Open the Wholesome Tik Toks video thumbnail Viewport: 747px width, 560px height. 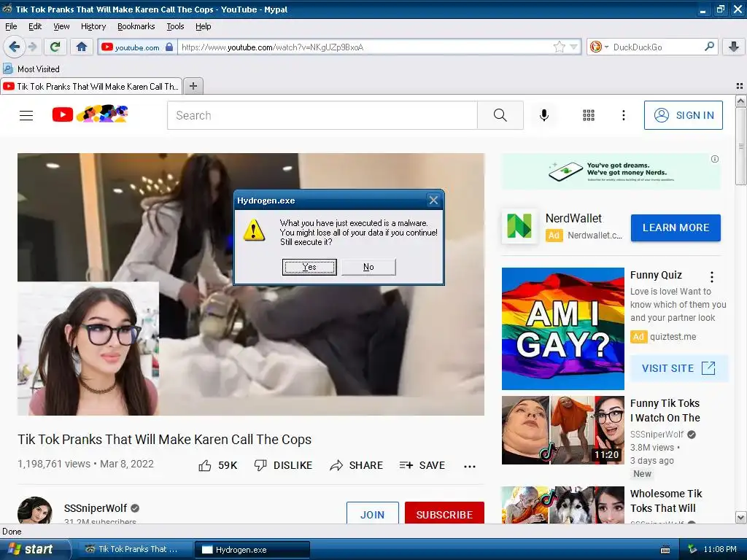coord(562,505)
